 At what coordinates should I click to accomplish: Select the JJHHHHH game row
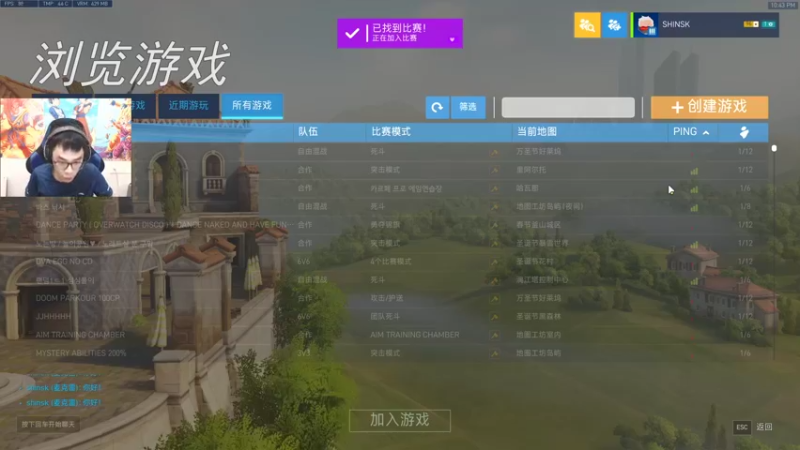[53, 316]
